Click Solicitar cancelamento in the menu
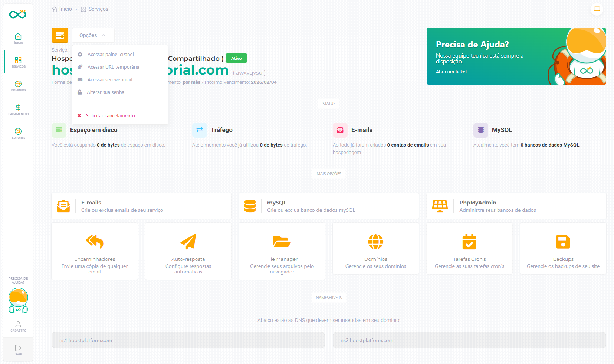 (x=110, y=116)
